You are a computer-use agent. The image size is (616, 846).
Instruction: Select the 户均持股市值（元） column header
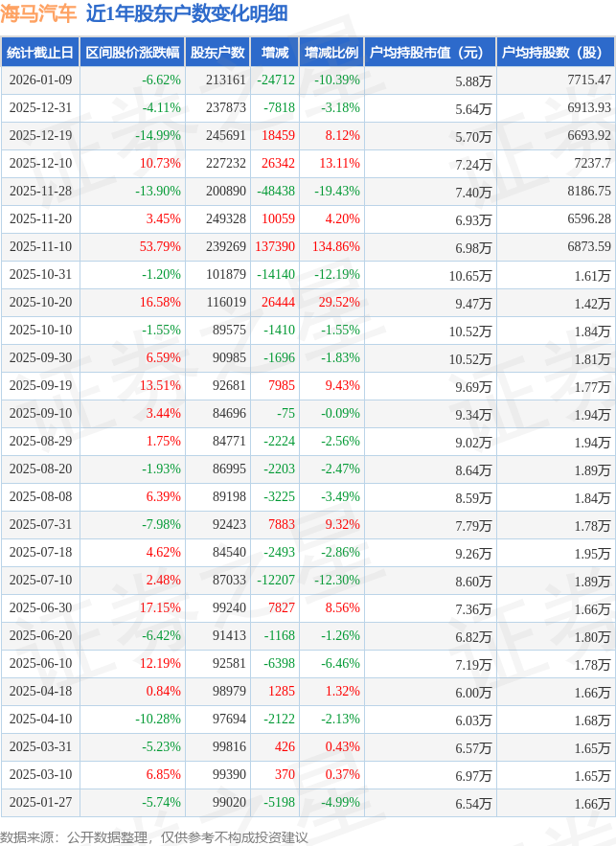(x=428, y=53)
